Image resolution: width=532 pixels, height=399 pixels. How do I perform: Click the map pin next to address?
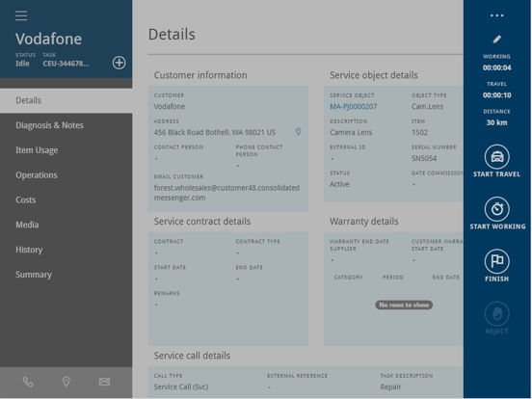(298, 132)
